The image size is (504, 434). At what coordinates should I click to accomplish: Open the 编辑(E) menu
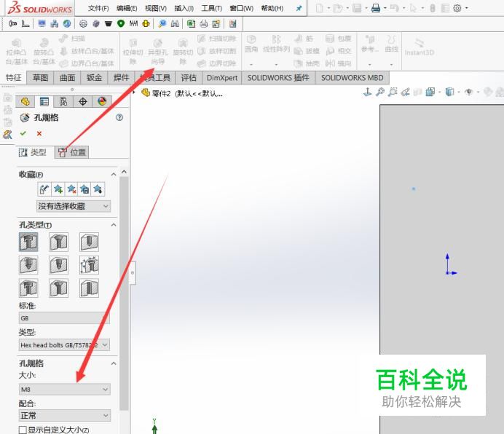pyautogui.click(x=127, y=8)
